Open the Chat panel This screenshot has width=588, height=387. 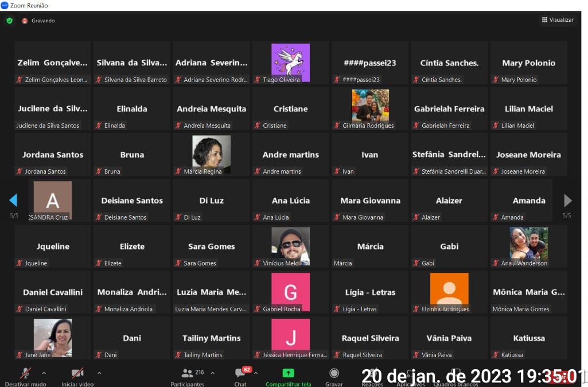(x=240, y=373)
